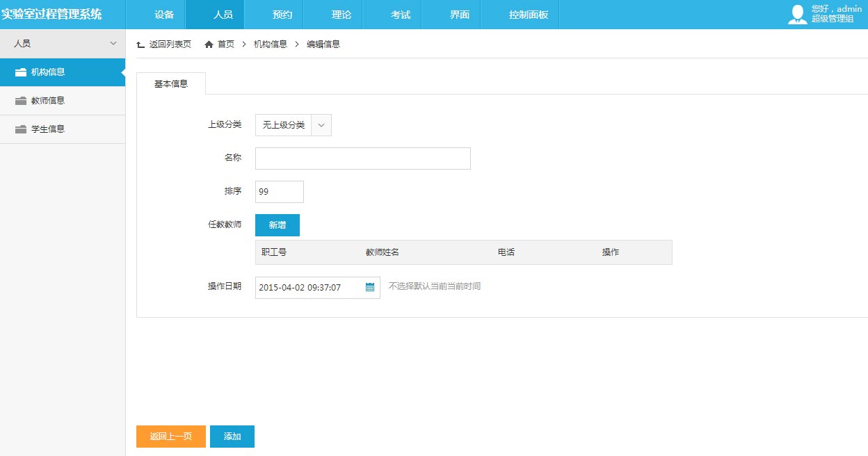Open the 考试 top menu
This screenshot has width=868, height=456.
click(x=401, y=15)
